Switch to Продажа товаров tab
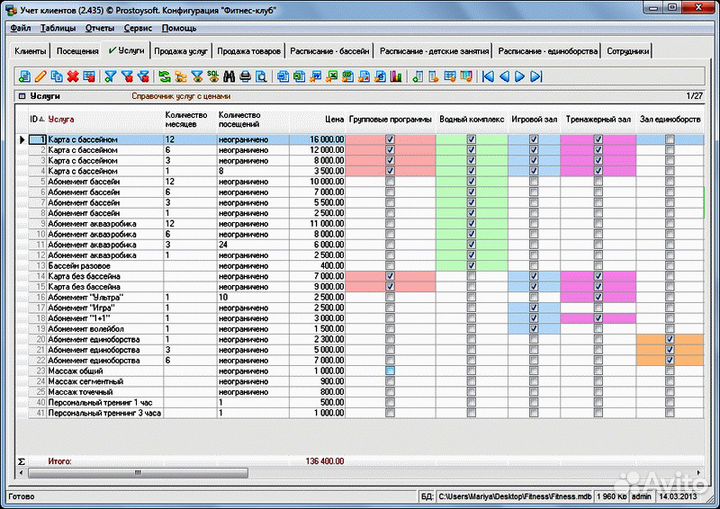Viewport: 720px width, 509px height. pyautogui.click(x=248, y=50)
